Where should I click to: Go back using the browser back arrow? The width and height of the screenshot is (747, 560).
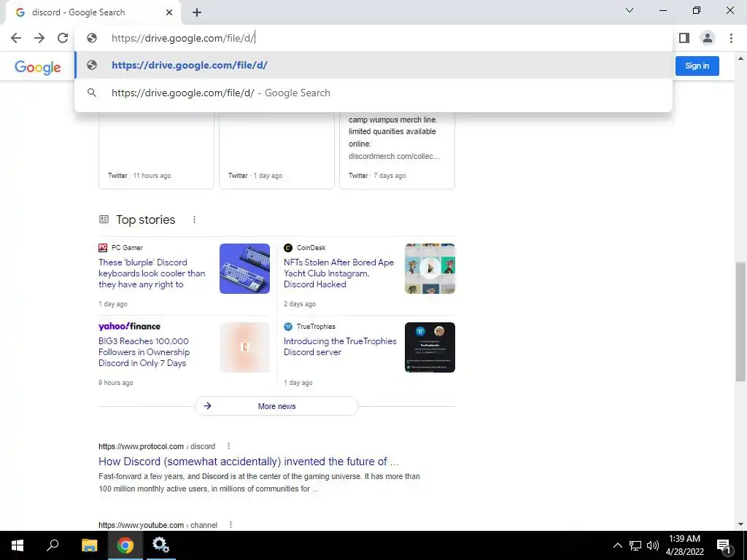pyautogui.click(x=16, y=38)
